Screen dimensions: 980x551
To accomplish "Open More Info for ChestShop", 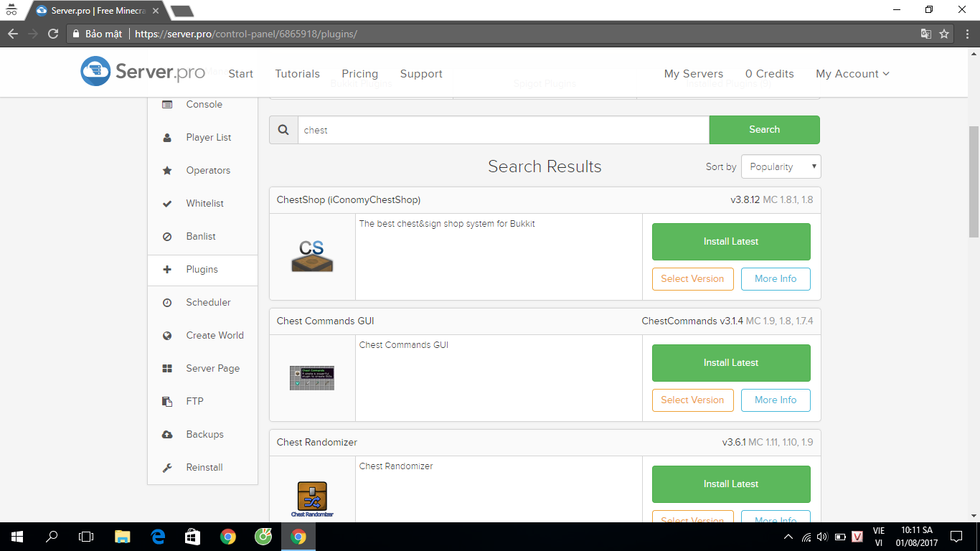I will pos(776,279).
